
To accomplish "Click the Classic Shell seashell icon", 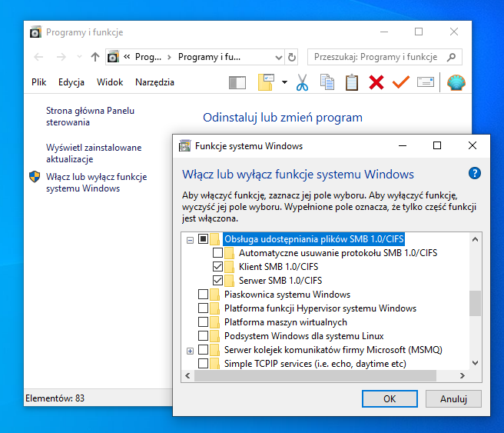I will coord(456,82).
